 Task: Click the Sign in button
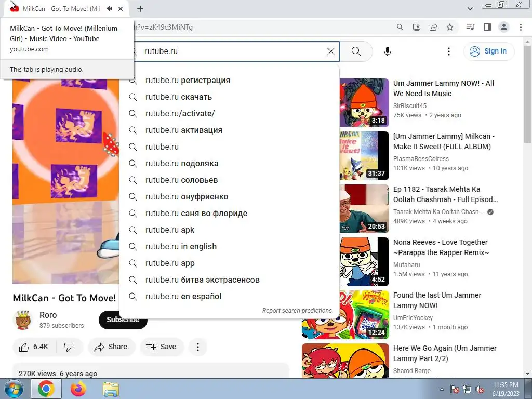click(488, 51)
